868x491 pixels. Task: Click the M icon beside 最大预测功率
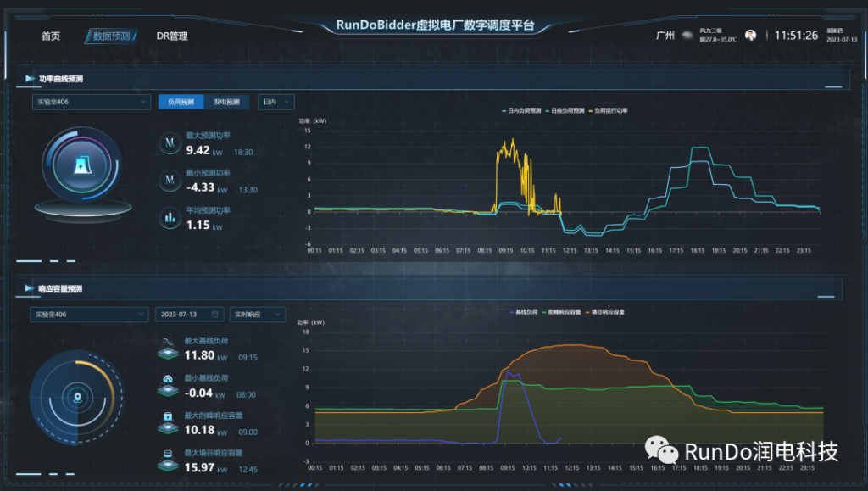pos(170,142)
